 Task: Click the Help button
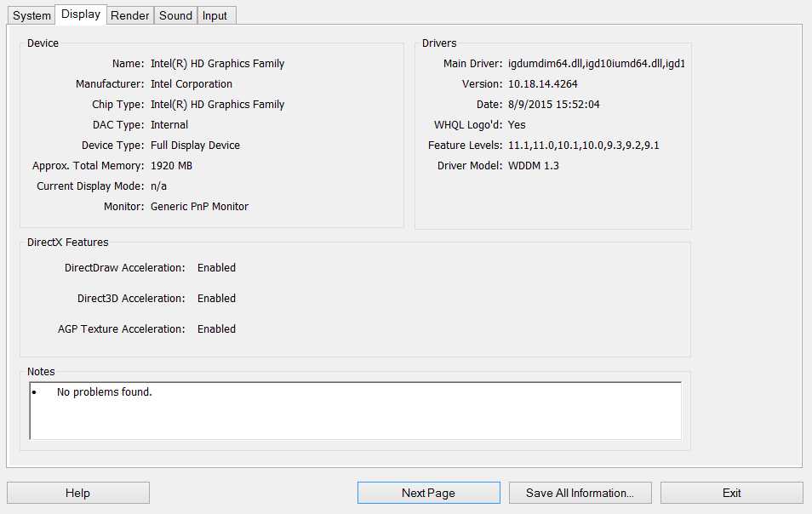pyautogui.click(x=78, y=493)
